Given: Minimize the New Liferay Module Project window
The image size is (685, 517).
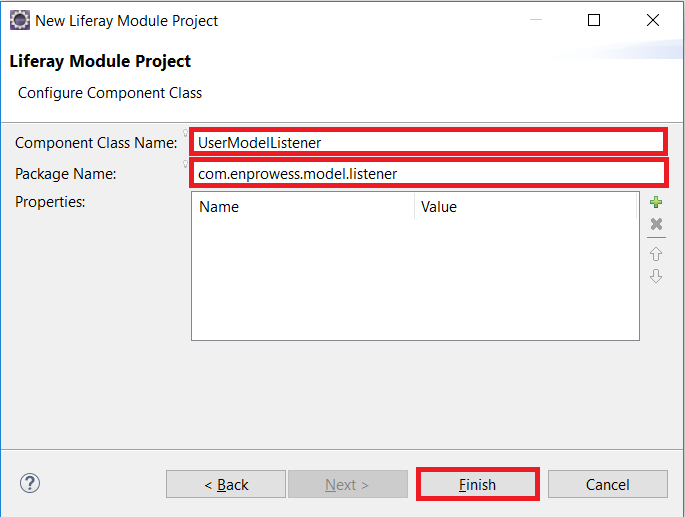Looking at the screenshot, I should [x=536, y=20].
